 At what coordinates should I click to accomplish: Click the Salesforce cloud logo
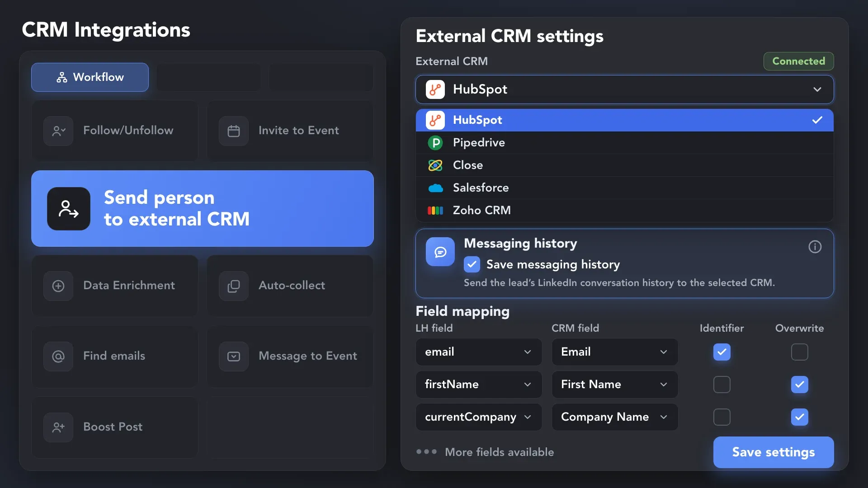(435, 188)
